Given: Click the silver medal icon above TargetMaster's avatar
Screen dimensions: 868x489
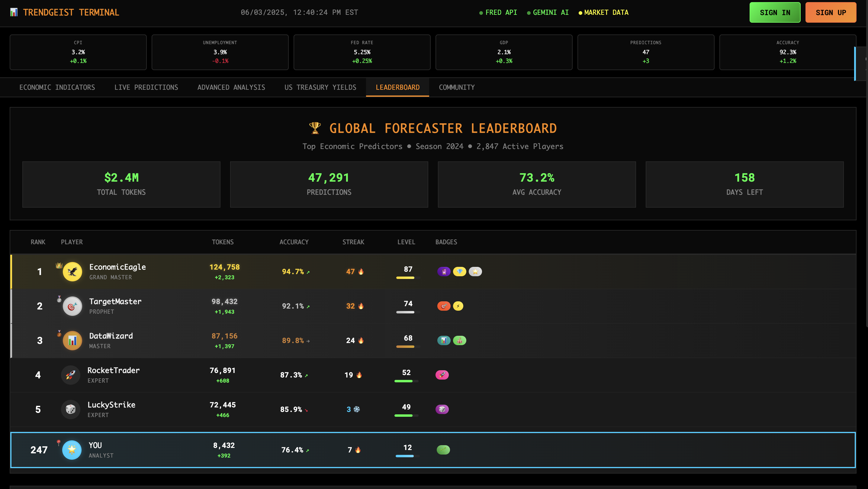Looking at the screenshot, I should (x=59, y=299).
